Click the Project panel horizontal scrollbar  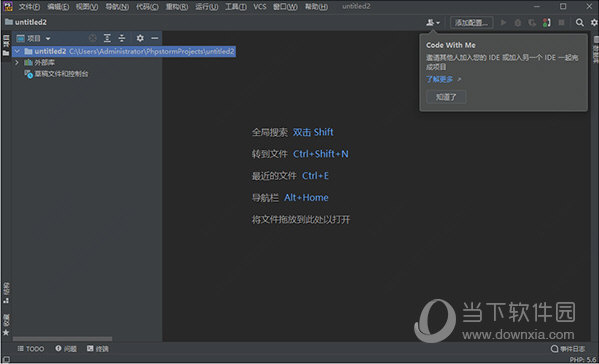pyautogui.click(x=62, y=339)
